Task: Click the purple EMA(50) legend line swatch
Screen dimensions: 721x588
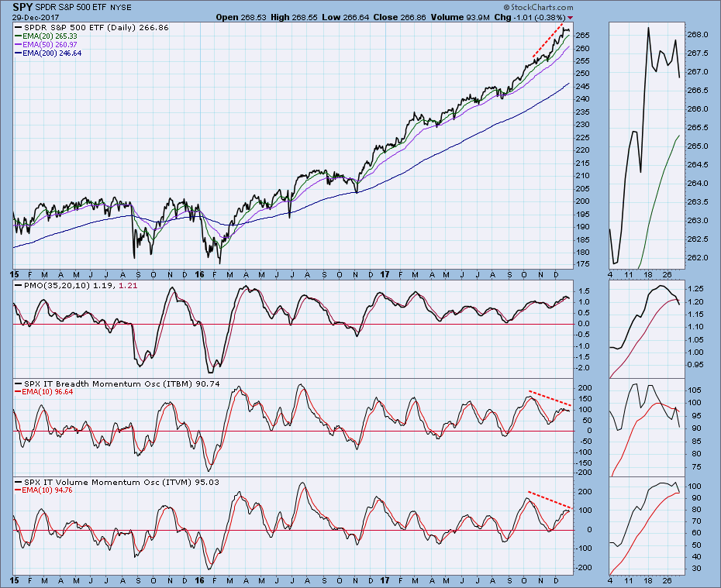Action: pos(18,45)
